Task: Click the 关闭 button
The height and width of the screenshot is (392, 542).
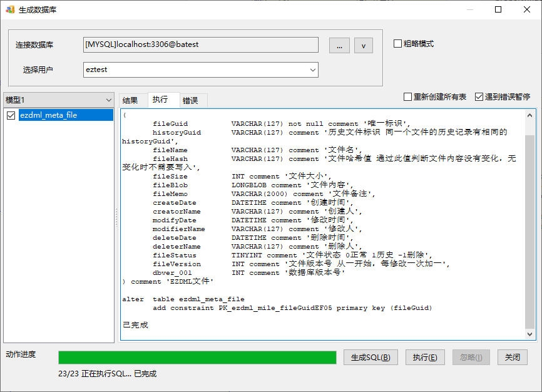Action: click(513, 358)
